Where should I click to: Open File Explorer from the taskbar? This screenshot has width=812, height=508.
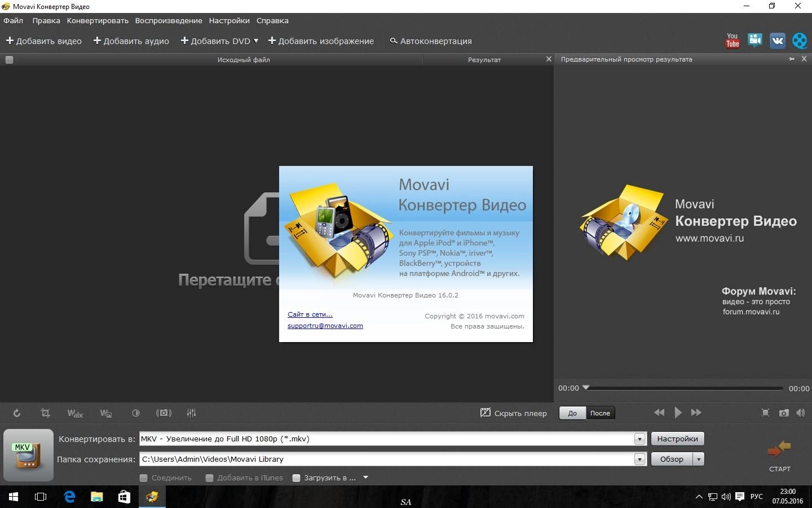(97, 497)
